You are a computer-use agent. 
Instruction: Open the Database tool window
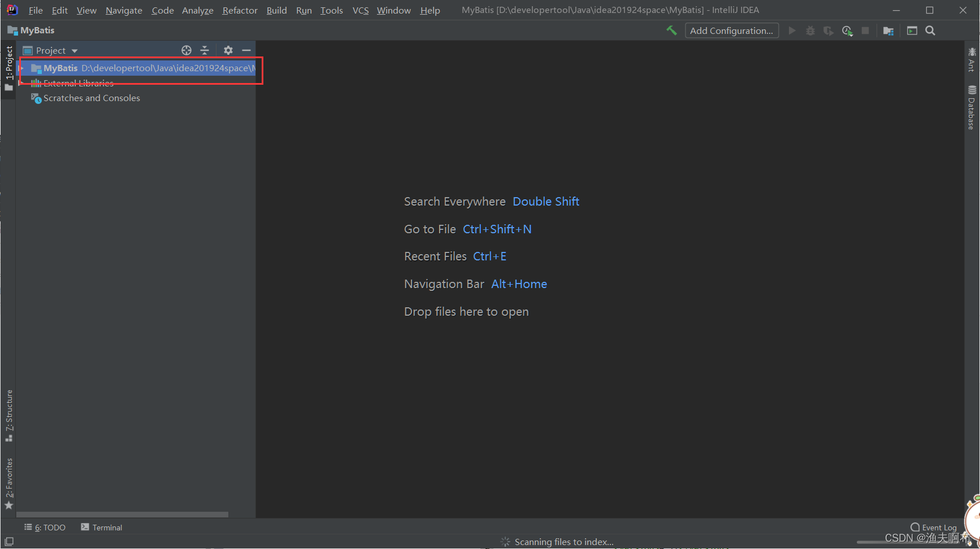point(972,107)
